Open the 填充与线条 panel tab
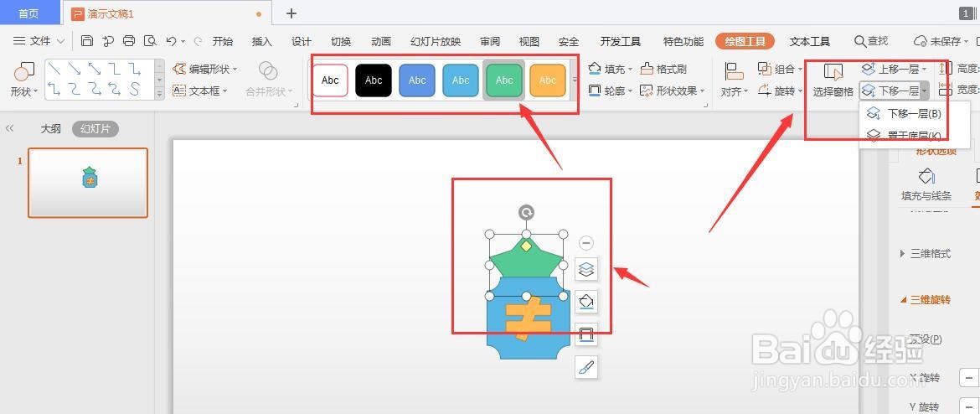The width and height of the screenshot is (980, 414). coord(926,185)
